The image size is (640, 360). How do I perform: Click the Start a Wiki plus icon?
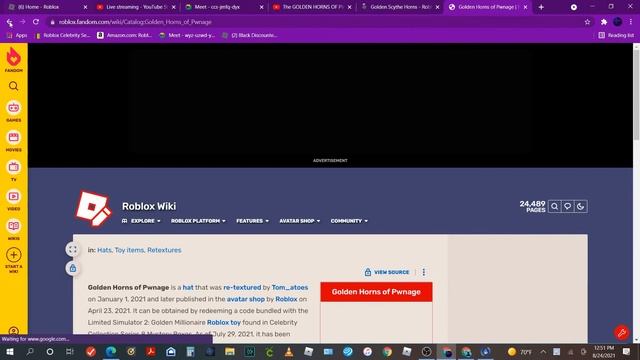tap(13, 255)
